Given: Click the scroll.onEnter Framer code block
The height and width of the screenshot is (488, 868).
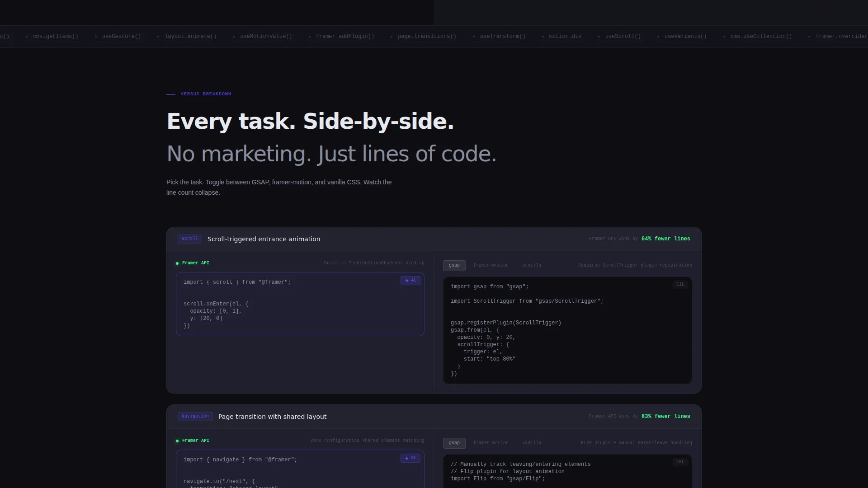Looking at the screenshot, I should pyautogui.click(x=300, y=304).
